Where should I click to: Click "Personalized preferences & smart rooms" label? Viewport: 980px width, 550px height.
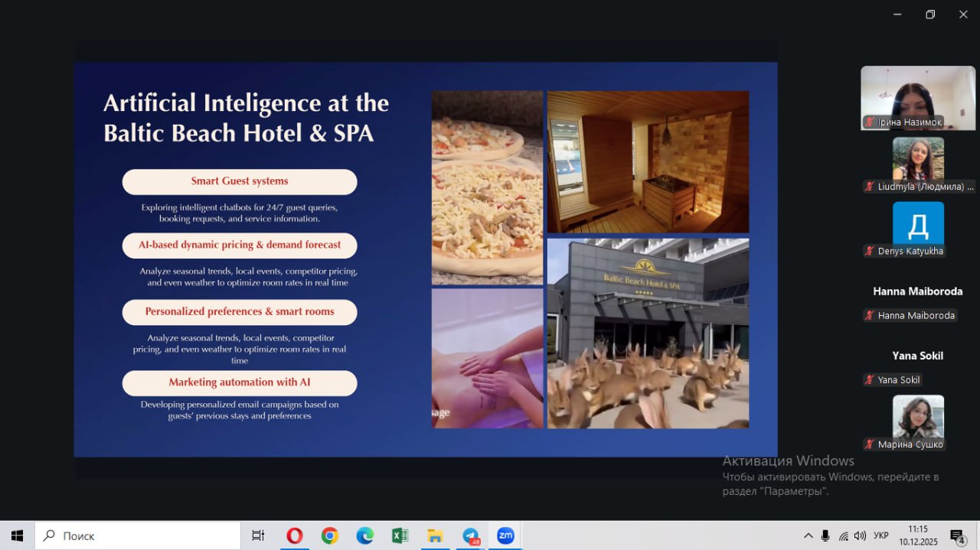pos(240,311)
